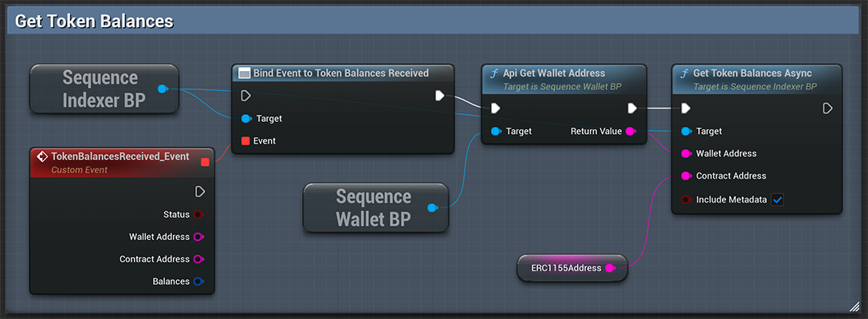Click the Wallet Address input pin on Get Token Balances Async
This screenshot has height=319, width=868.
point(685,154)
